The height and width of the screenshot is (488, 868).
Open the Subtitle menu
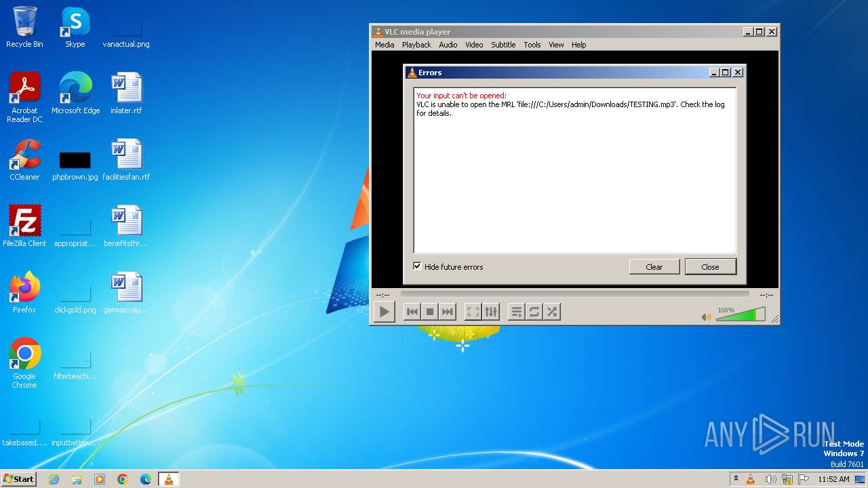[503, 45]
